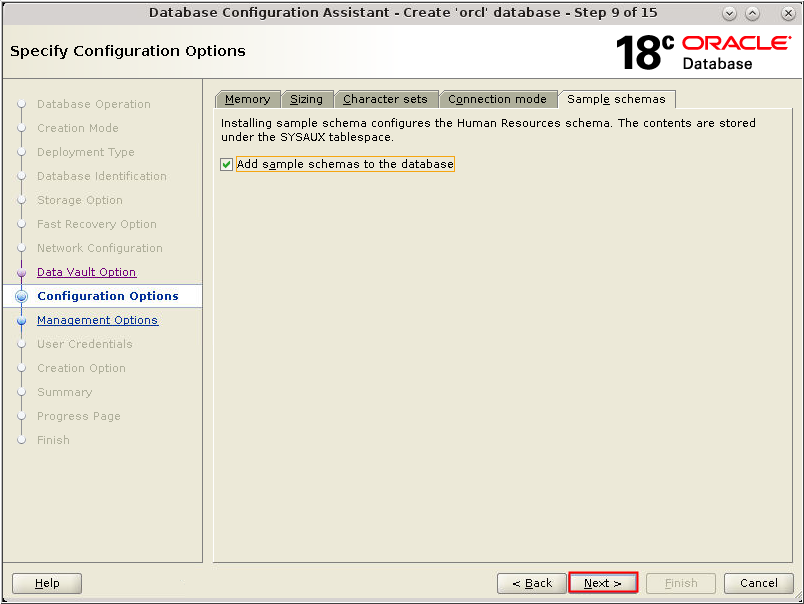The image size is (804, 604).
Task: Uncheck Add sample schemas to the database
Action: (x=226, y=164)
